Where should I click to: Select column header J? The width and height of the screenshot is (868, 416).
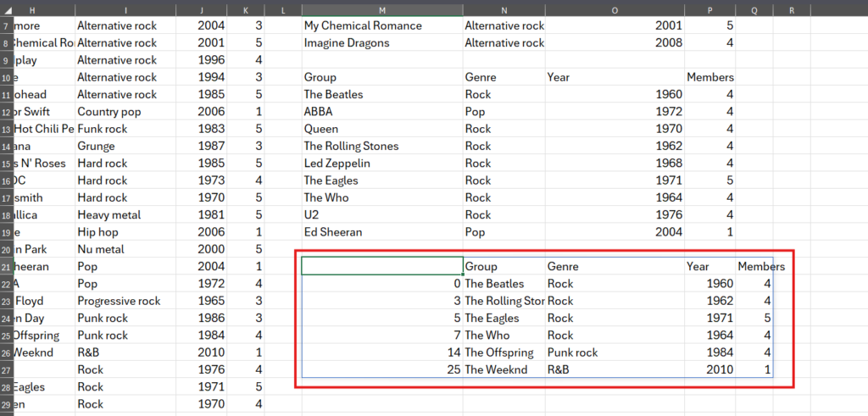click(x=202, y=10)
